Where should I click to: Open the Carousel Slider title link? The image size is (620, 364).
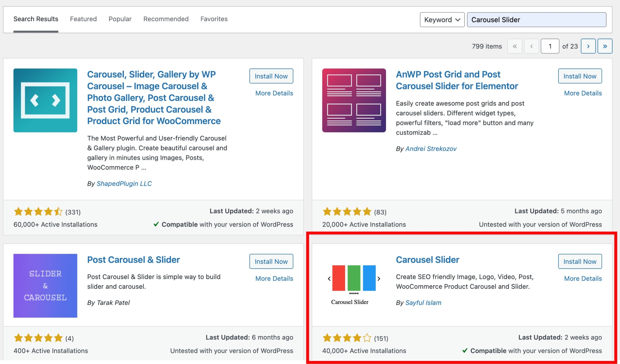pyautogui.click(x=427, y=260)
